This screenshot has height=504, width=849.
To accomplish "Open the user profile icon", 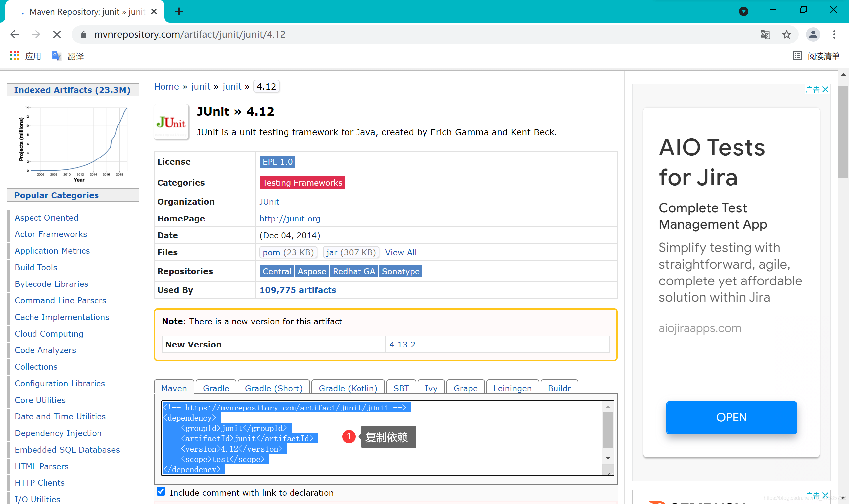I will 813,34.
